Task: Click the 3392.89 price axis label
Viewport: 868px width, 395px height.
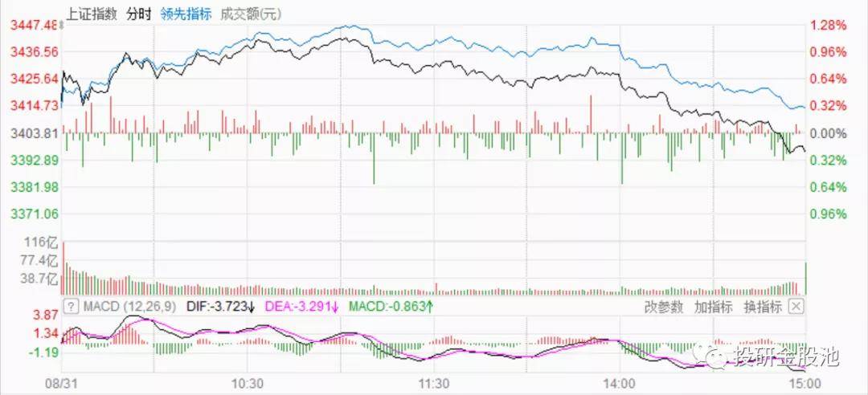Action: (34, 160)
